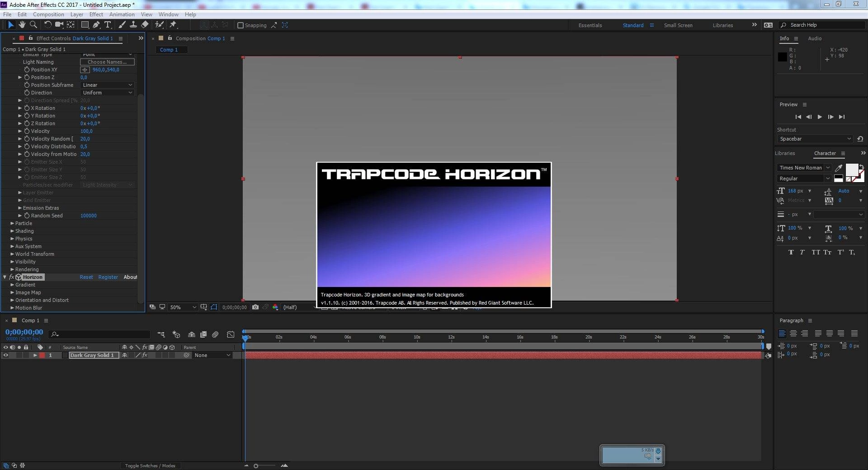Click Register for Horizon effect

tap(108, 277)
